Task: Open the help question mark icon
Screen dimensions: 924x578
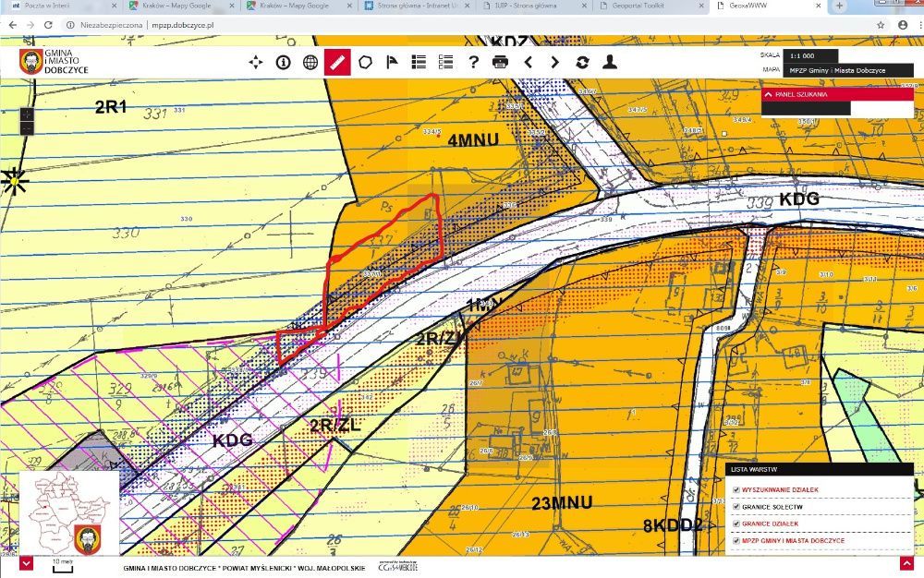Action: coord(473,63)
